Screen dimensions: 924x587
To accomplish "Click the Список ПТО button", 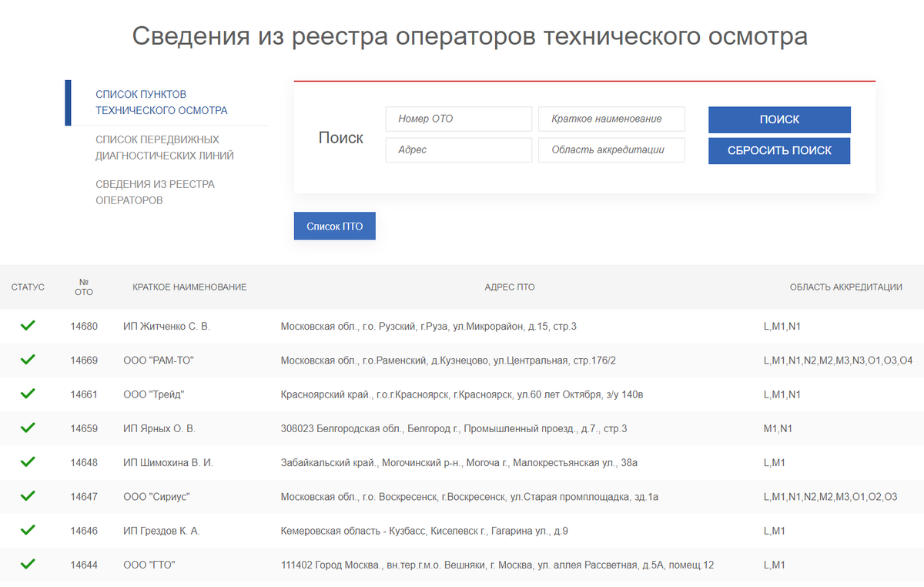I will coord(334,226).
